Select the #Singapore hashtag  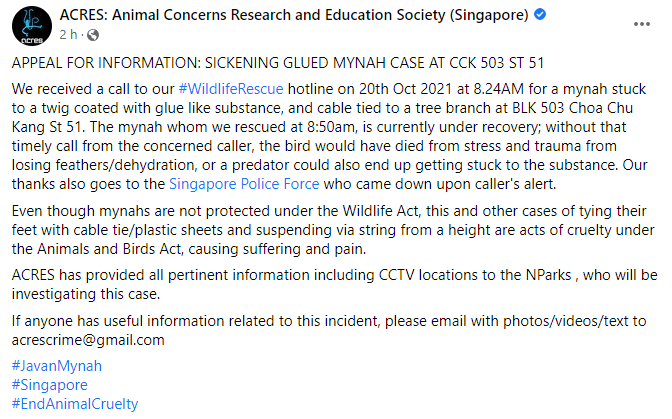coord(50,384)
